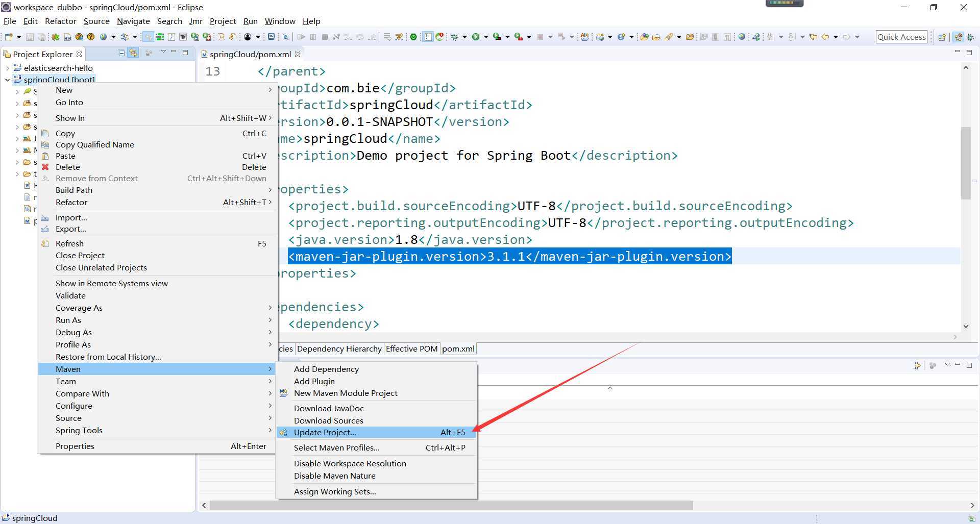Choose Update Project from Maven submenu
This screenshot has height=524, width=980.
[x=377, y=432]
